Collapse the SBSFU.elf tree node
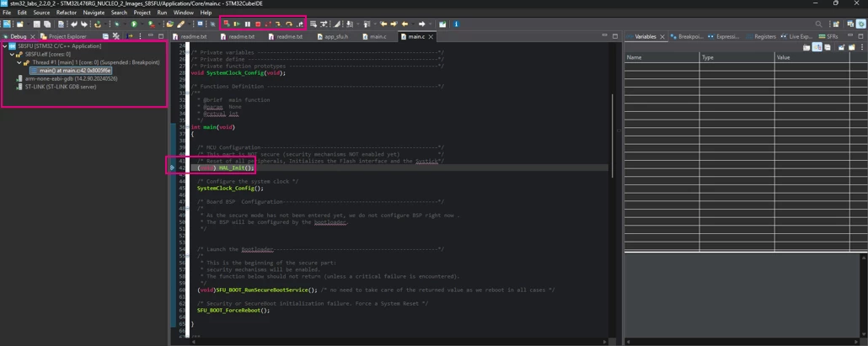The height and width of the screenshot is (346, 868). click(x=12, y=54)
